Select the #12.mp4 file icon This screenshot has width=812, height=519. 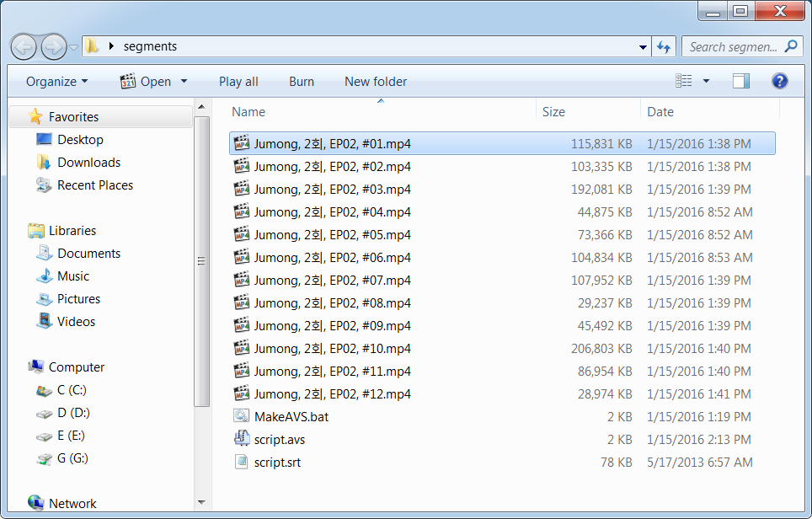pyautogui.click(x=242, y=393)
